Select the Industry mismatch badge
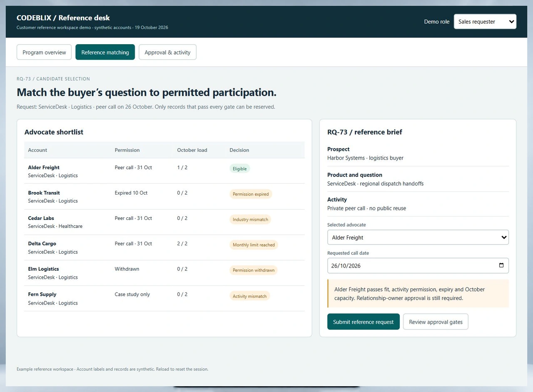The image size is (533, 392). (x=250, y=220)
